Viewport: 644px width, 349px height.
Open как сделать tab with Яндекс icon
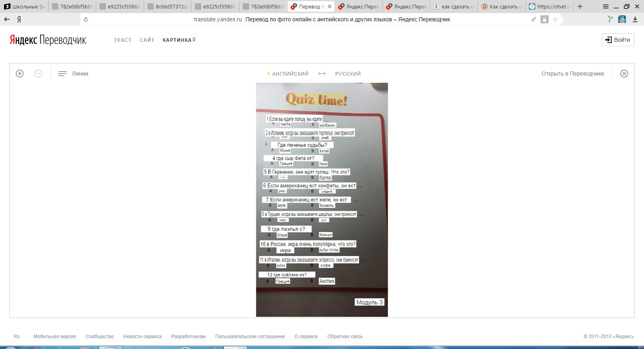click(454, 6)
